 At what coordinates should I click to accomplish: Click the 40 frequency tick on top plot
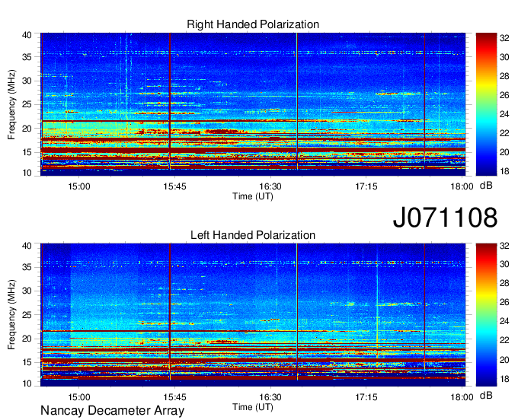(x=27, y=35)
